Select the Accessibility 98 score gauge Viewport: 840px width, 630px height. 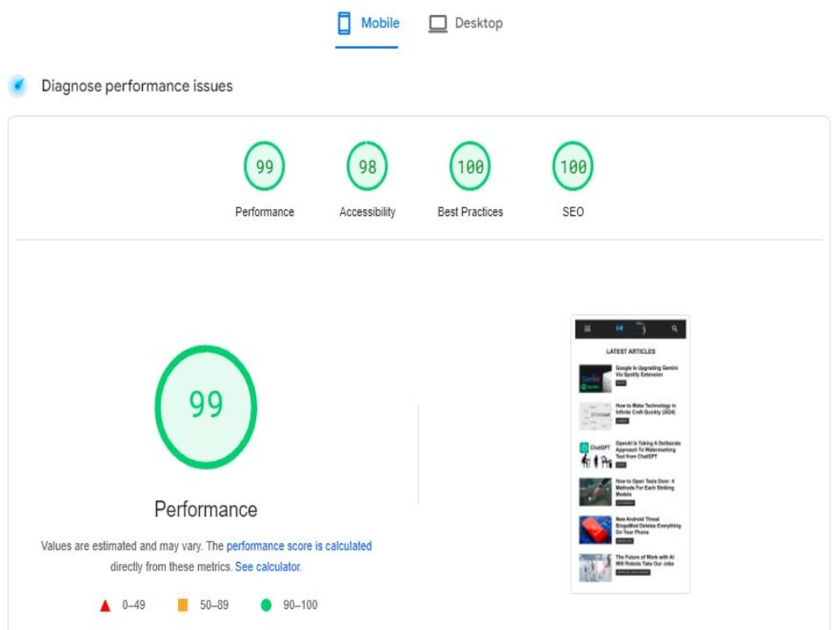click(x=367, y=166)
